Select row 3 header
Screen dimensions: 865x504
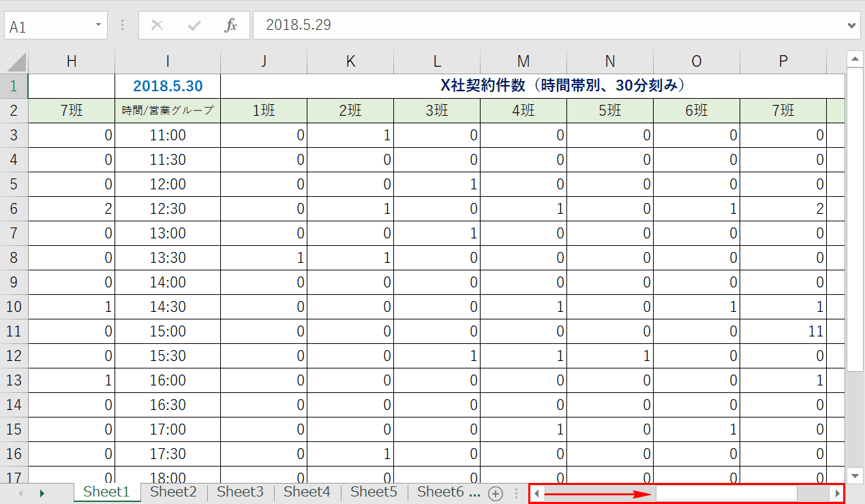(14, 135)
